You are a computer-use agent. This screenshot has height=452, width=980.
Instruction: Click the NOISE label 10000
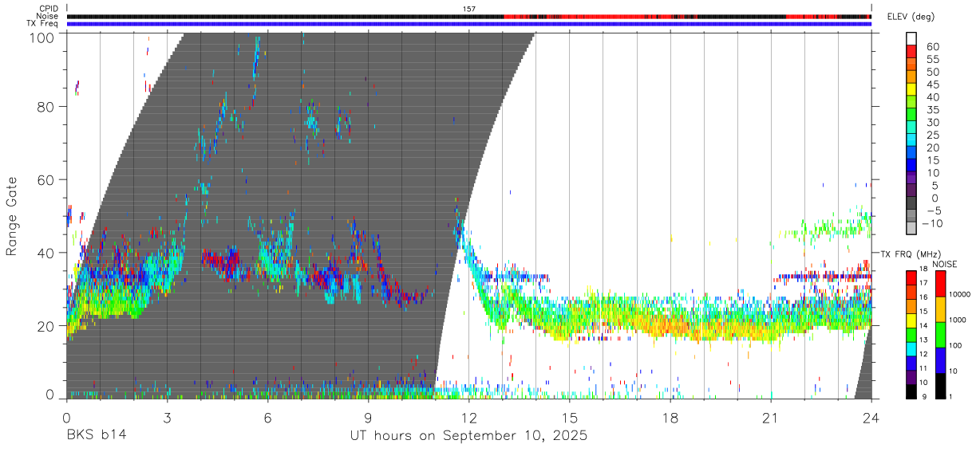tap(960, 295)
